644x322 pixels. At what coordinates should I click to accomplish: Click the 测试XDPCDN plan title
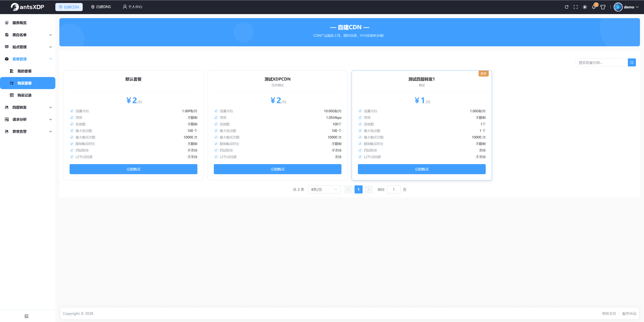click(x=278, y=79)
